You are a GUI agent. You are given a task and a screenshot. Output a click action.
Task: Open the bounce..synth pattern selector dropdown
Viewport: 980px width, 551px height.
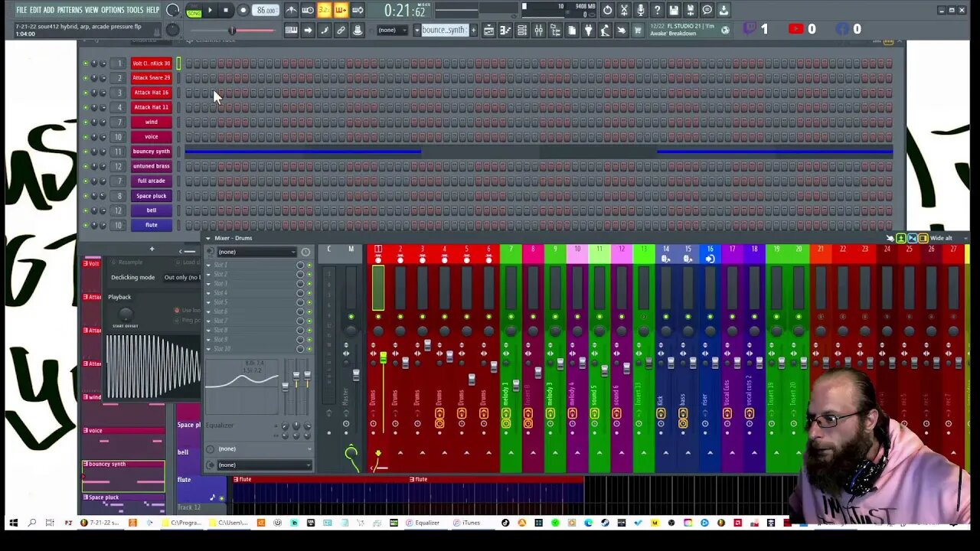pyautogui.click(x=416, y=31)
